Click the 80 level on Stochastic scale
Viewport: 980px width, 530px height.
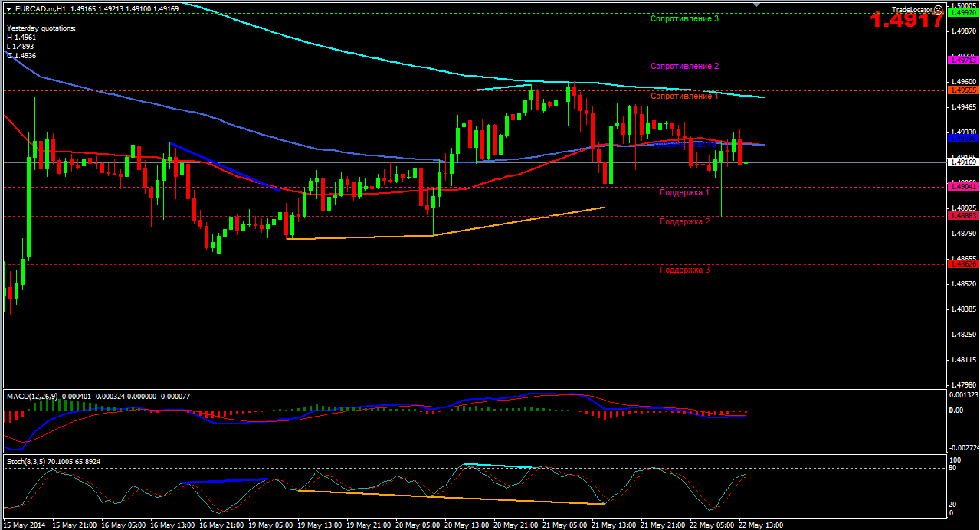click(x=952, y=468)
